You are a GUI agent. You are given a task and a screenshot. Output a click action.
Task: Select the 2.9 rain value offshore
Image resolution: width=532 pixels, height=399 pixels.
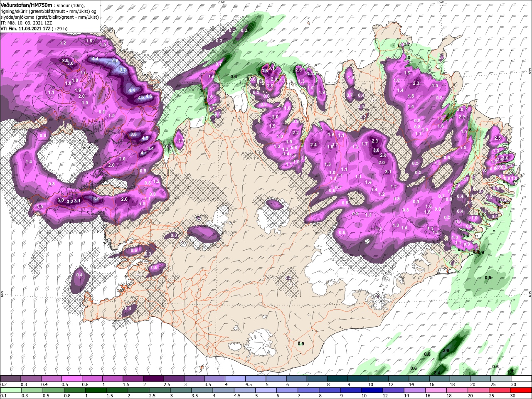(446, 351)
